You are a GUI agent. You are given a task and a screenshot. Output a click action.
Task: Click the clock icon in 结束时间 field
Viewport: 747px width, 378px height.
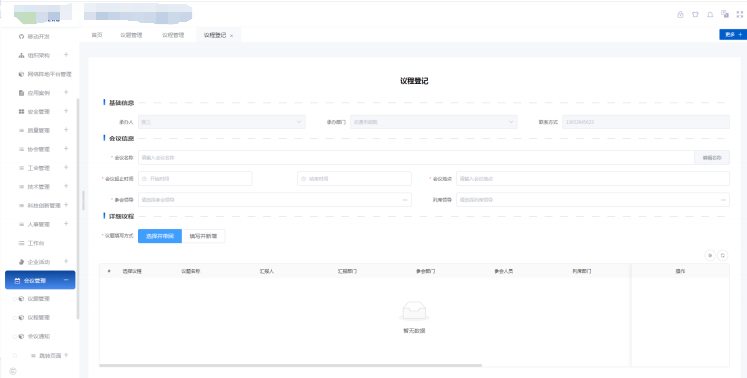303,179
